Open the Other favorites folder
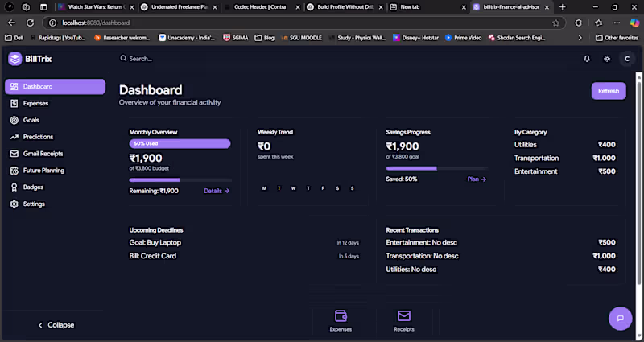 tap(617, 38)
